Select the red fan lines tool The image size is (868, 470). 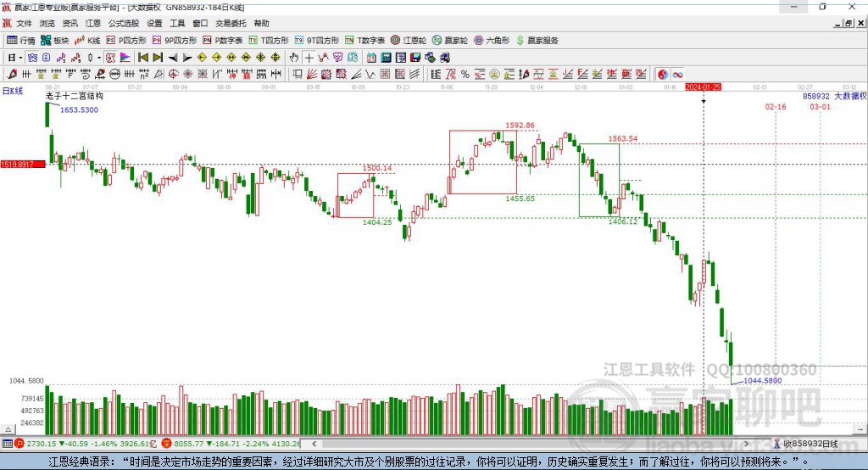(x=312, y=75)
